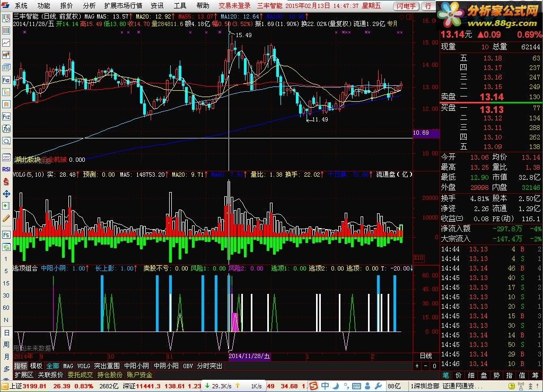Open the 委托成交 panel
The width and height of the screenshot is (543, 392).
[80, 374]
